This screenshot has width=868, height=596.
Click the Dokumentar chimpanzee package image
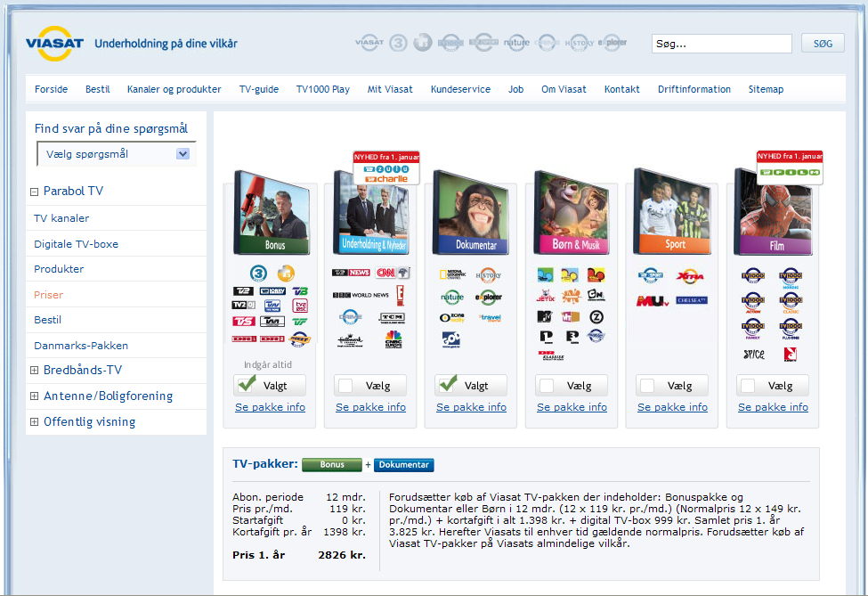(471, 213)
